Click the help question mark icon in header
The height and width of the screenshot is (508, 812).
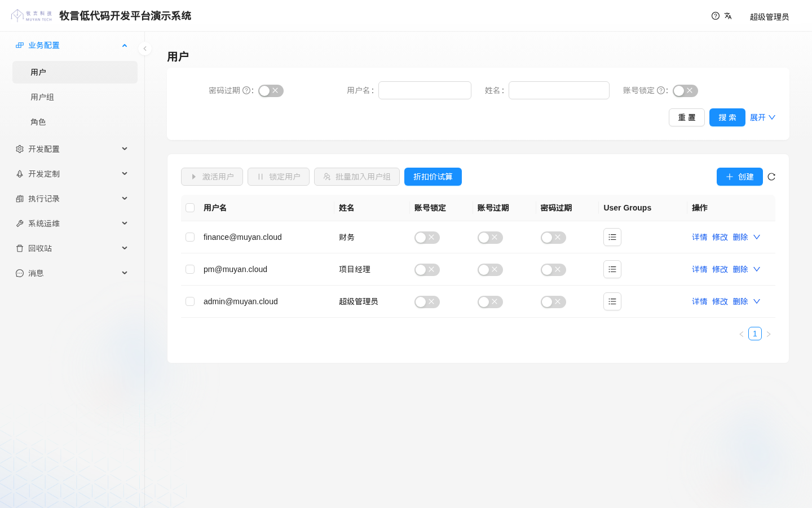point(716,16)
